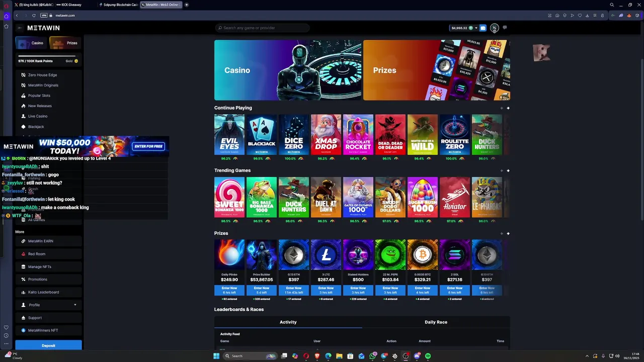The height and width of the screenshot is (362, 644).
Task: Open the Sweet Bonanza 1000 thumbnail
Action: (229, 197)
